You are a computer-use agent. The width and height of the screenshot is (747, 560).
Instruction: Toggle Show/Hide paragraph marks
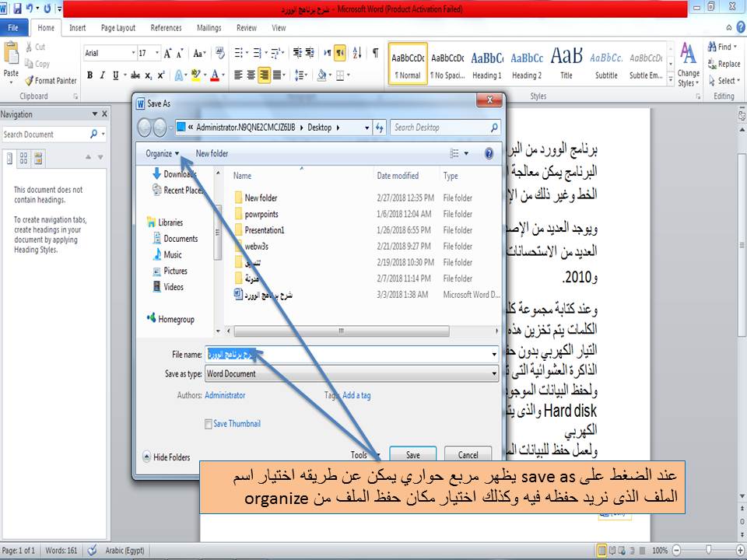pyautogui.click(x=375, y=54)
